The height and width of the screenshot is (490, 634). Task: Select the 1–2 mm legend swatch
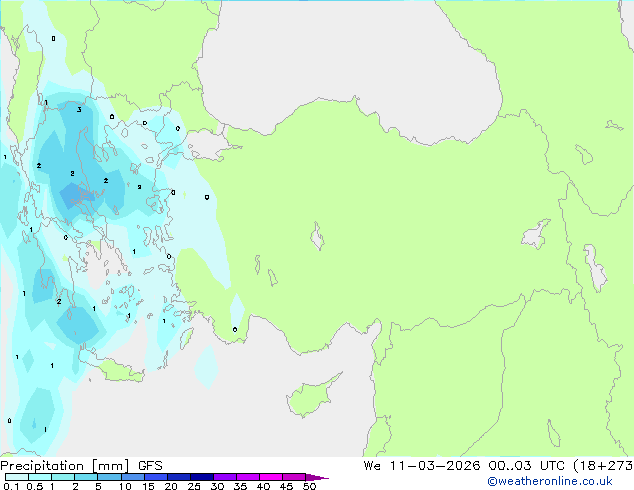(63, 477)
